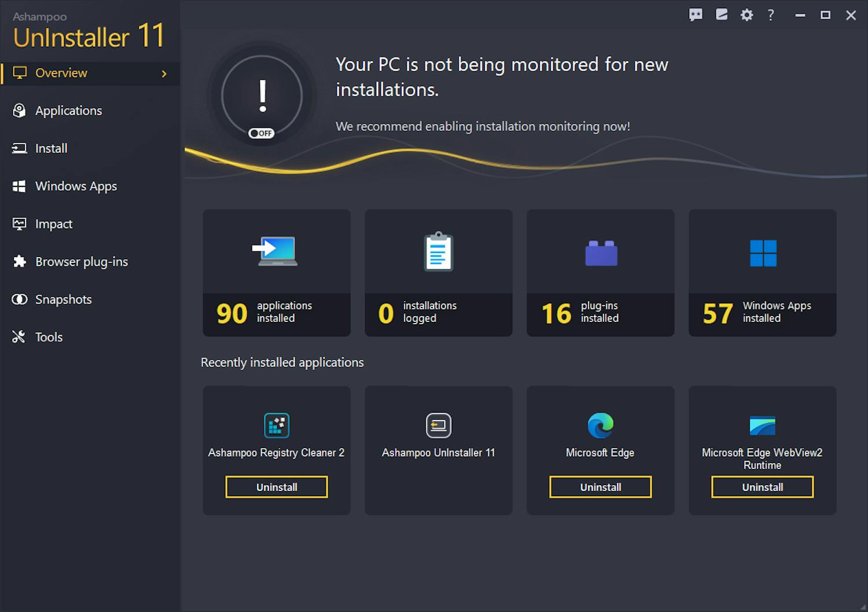
Task: Maximize the UnInstaller window
Action: click(x=826, y=16)
